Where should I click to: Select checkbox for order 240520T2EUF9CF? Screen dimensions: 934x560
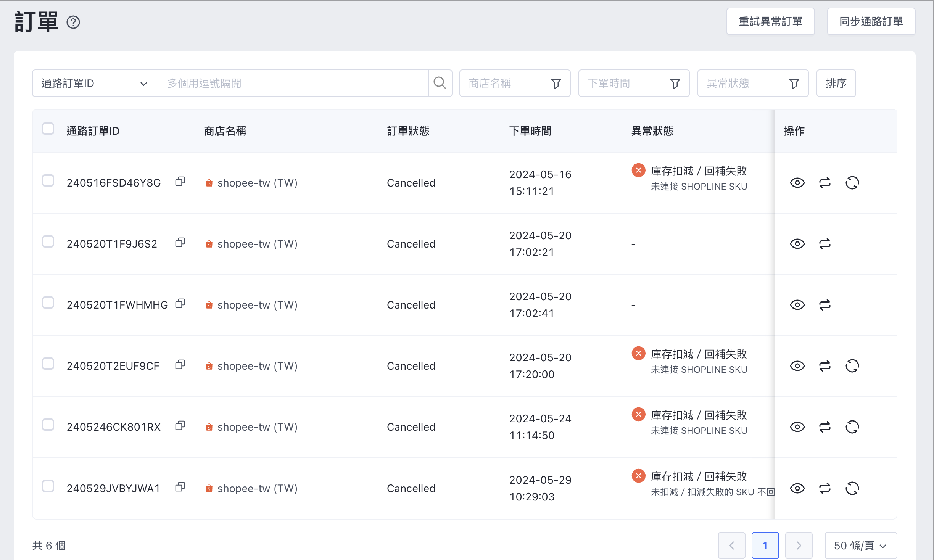point(48,364)
